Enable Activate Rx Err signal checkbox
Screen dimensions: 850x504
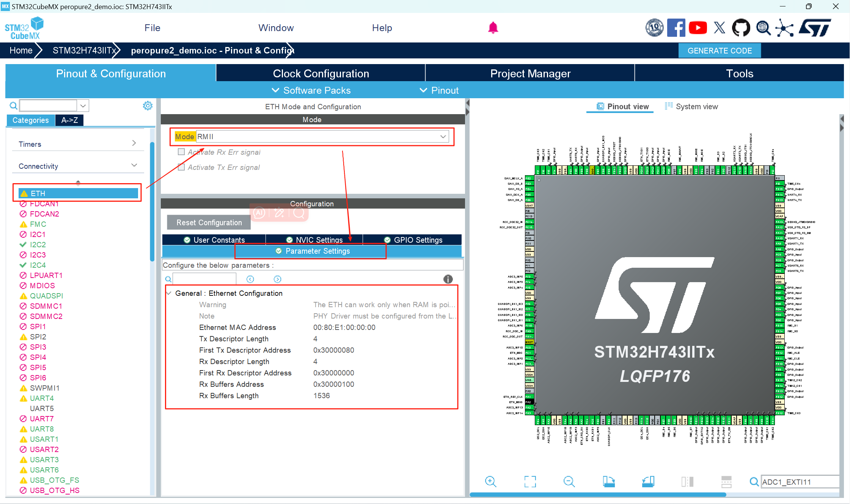click(x=181, y=152)
